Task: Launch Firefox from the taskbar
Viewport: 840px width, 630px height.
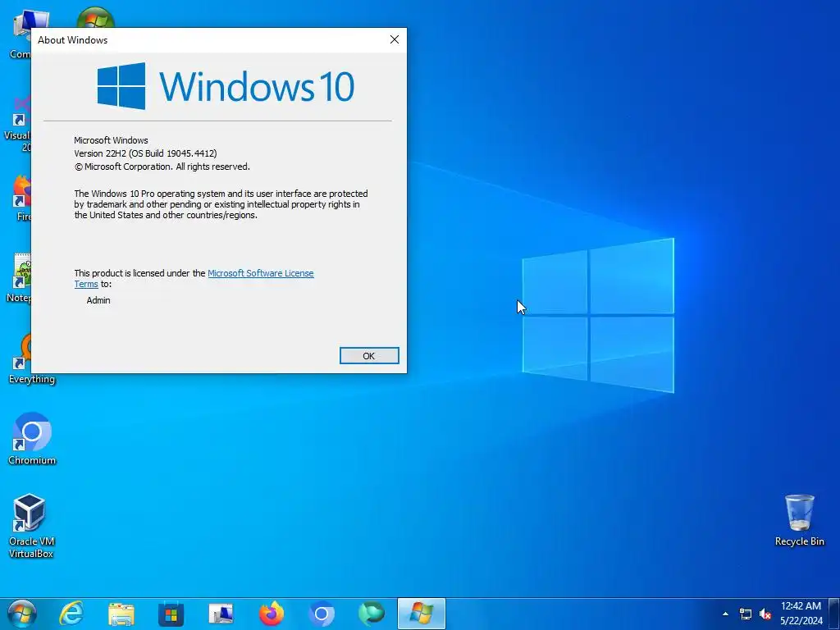Action: pos(271,614)
